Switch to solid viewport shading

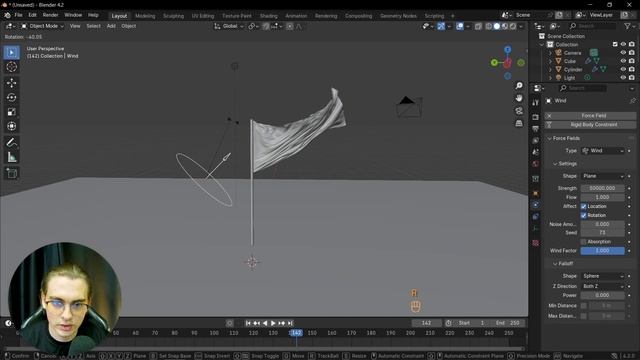[x=497, y=26]
